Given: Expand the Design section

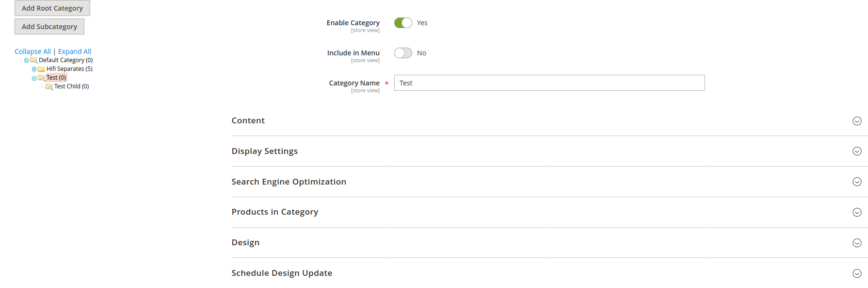Looking at the screenshot, I should coord(857,242).
